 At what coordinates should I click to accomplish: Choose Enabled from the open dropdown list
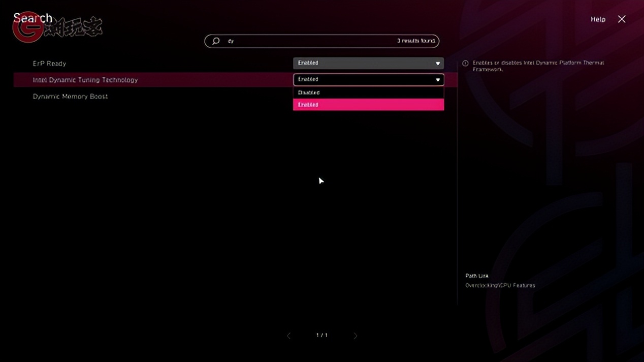point(368,105)
